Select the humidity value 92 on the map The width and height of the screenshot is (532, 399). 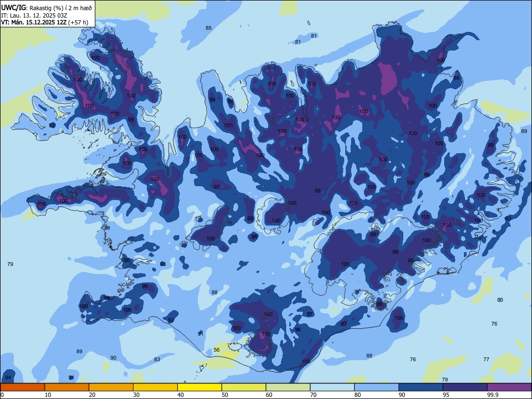171,320
